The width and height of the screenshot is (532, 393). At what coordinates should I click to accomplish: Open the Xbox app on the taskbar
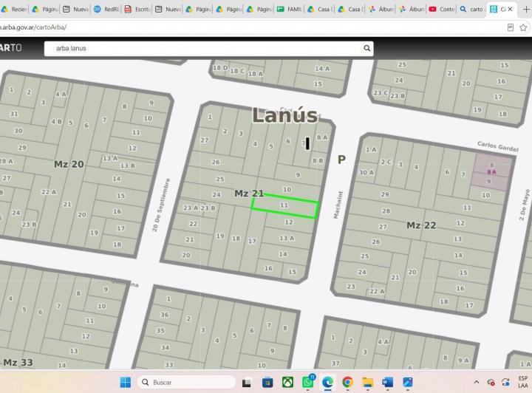coord(287,383)
